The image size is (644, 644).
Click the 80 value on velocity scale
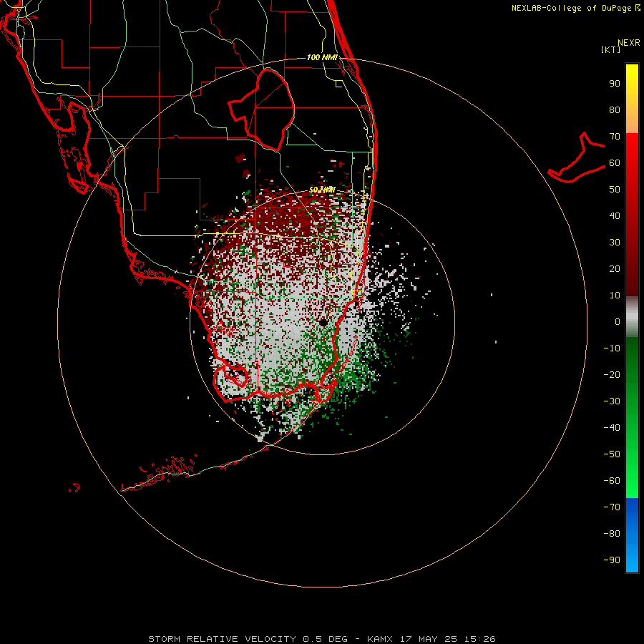click(x=615, y=110)
